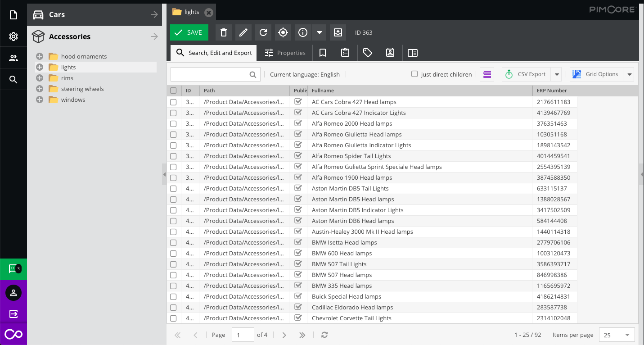This screenshot has width=644, height=345.
Task: Open the clipboard notes tab icon
Action: point(345,53)
